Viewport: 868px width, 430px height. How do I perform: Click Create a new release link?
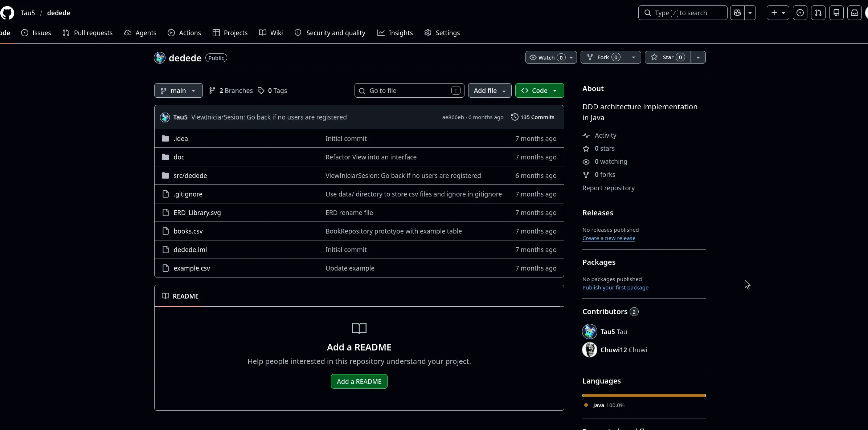609,238
